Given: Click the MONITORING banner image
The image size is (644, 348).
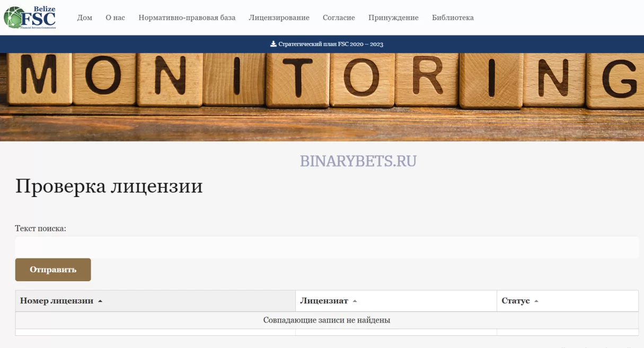Looking at the screenshot, I should tap(322, 97).
